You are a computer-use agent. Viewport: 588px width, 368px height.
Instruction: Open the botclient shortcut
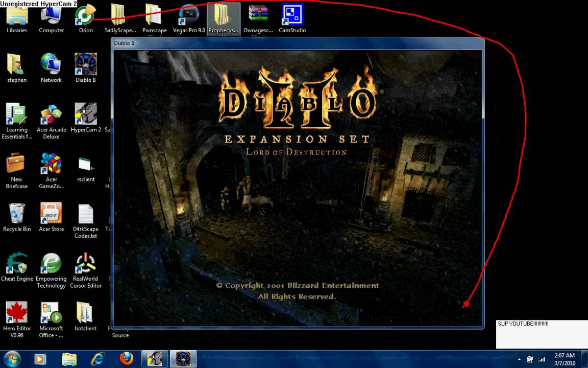(85, 313)
